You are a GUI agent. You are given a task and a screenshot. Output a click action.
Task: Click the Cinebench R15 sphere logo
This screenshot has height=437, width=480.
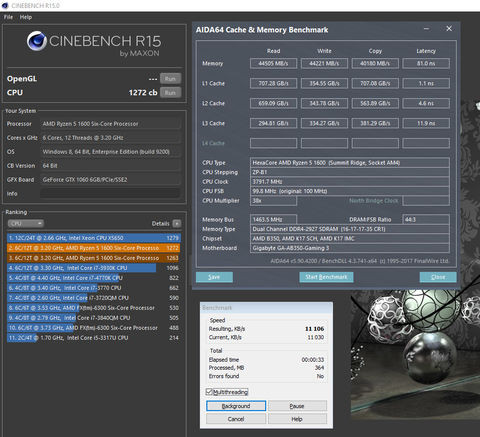(x=36, y=41)
